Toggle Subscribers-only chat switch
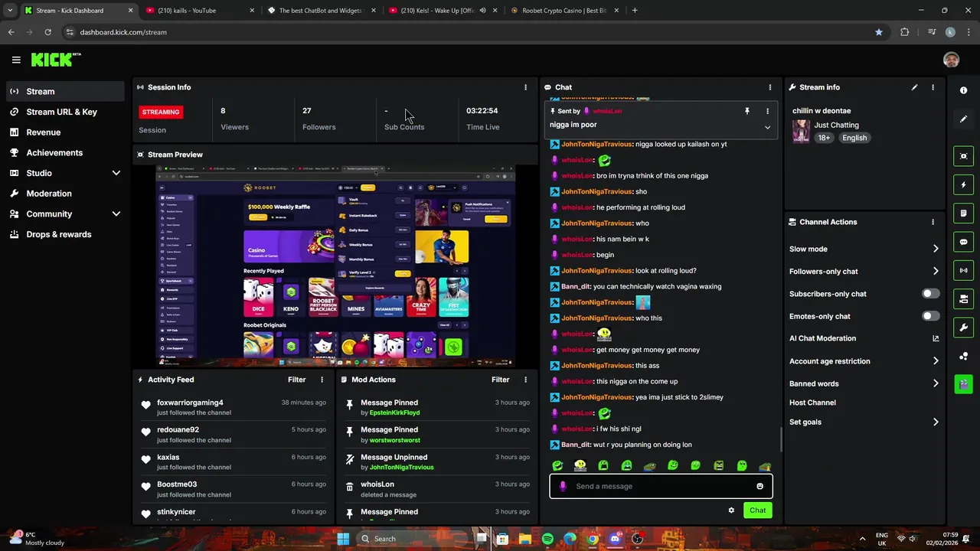980x551 pixels. point(930,294)
